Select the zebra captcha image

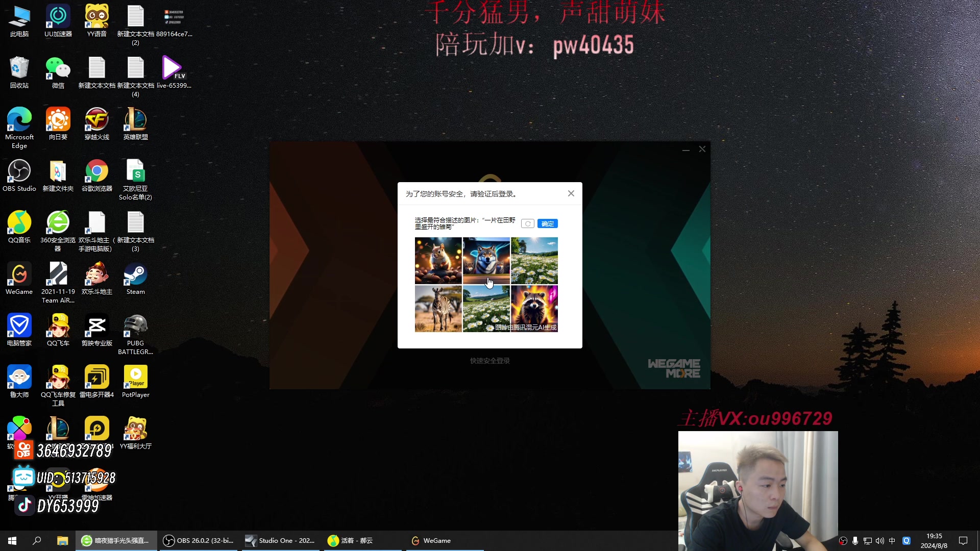point(438,309)
